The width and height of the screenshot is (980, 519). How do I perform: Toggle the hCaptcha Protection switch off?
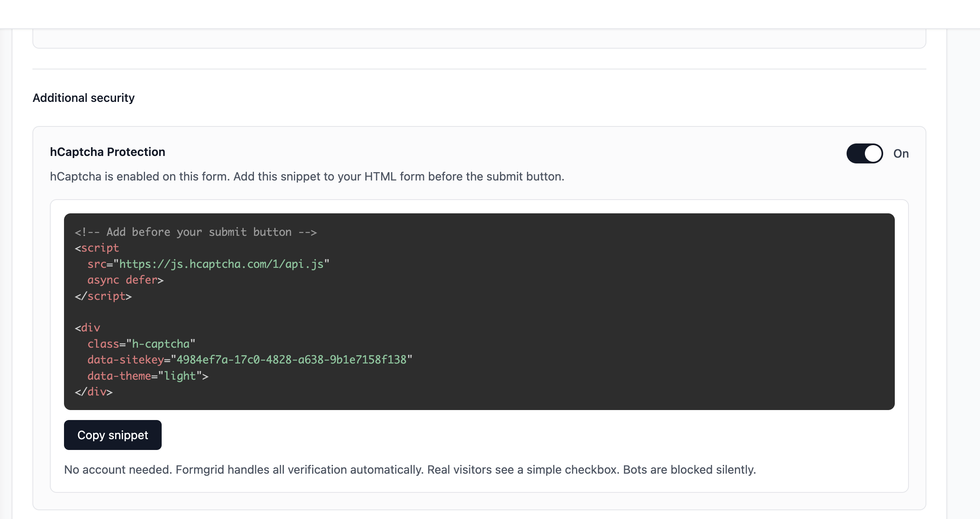pos(864,153)
